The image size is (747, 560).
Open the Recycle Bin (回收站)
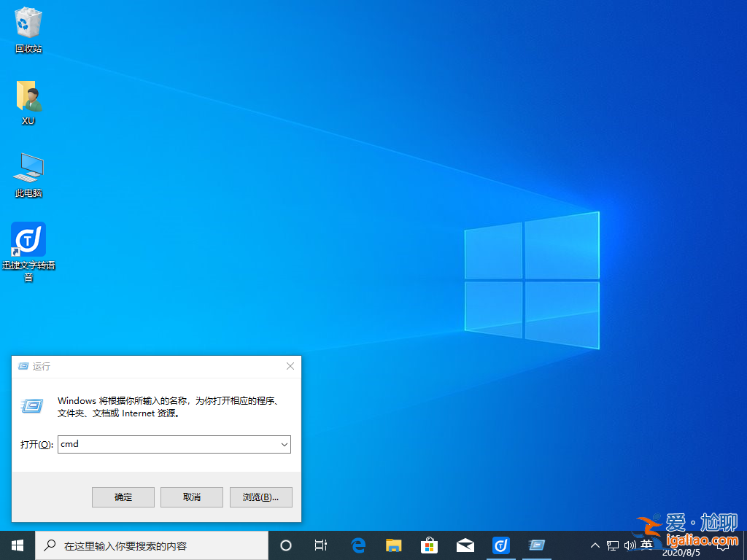tap(28, 22)
